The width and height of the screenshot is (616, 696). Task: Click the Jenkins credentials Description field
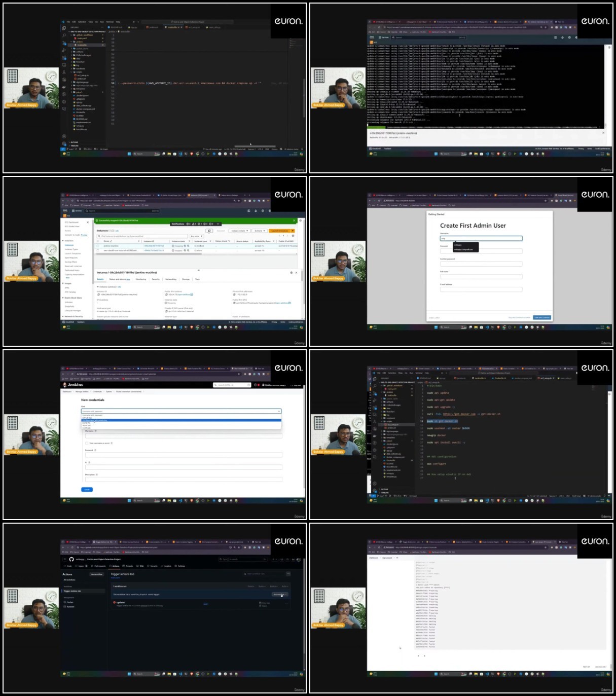(x=184, y=480)
